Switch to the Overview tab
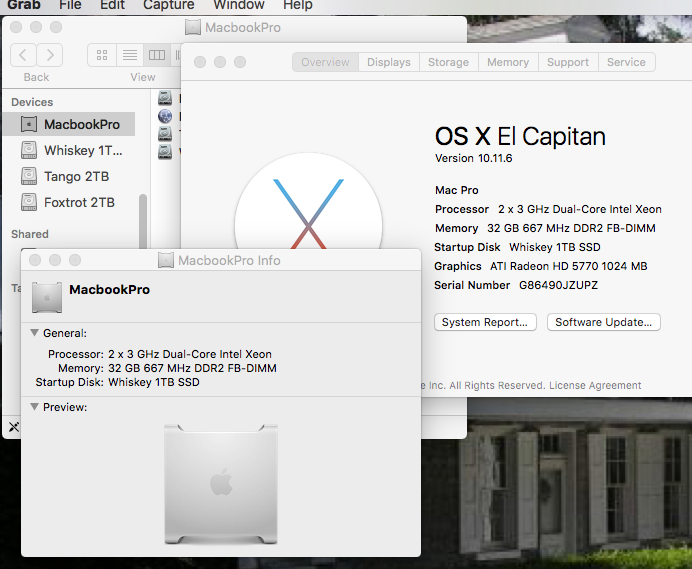The width and height of the screenshot is (692, 569). (x=325, y=62)
